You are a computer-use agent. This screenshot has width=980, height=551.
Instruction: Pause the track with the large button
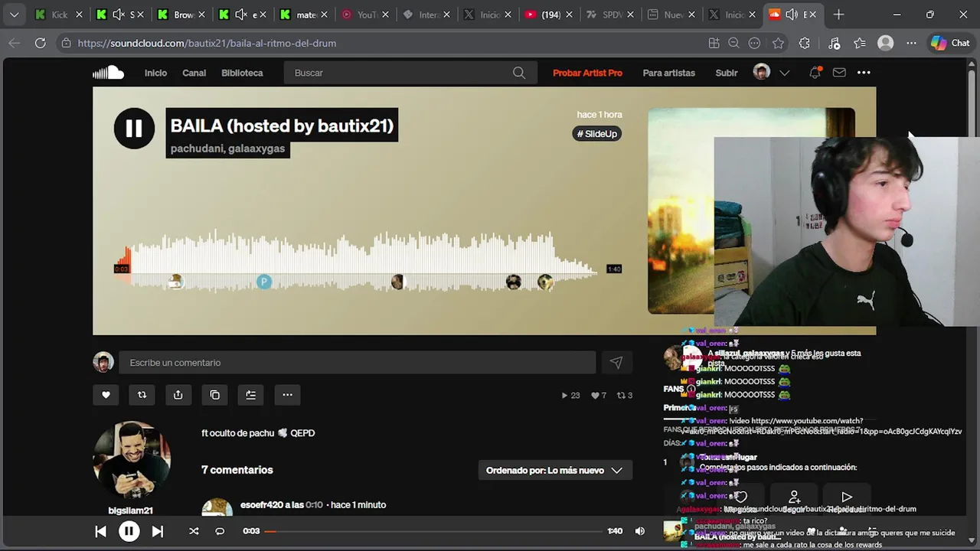click(x=134, y=129)
